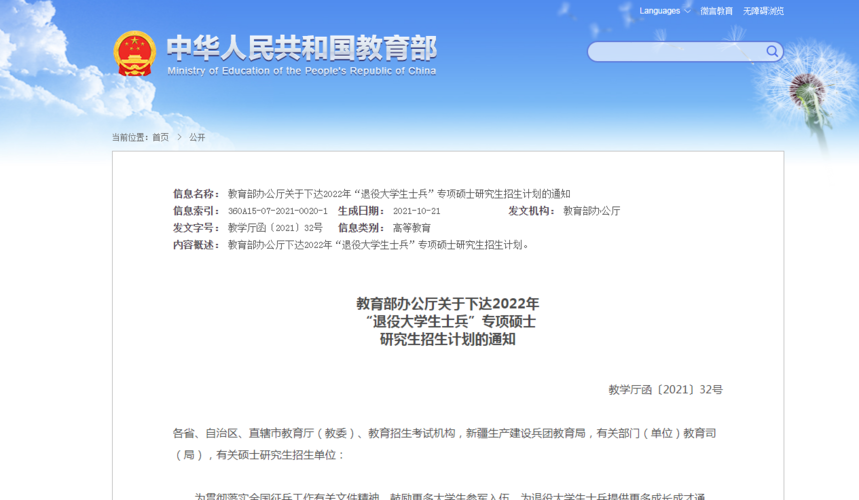Click the search magnifier icon

point(772,51)
